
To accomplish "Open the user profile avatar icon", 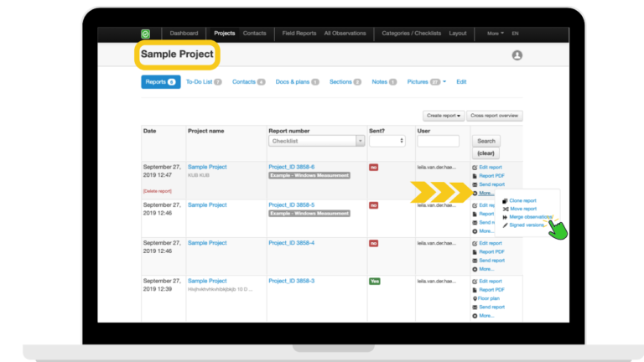I will [x=517, y=55].
